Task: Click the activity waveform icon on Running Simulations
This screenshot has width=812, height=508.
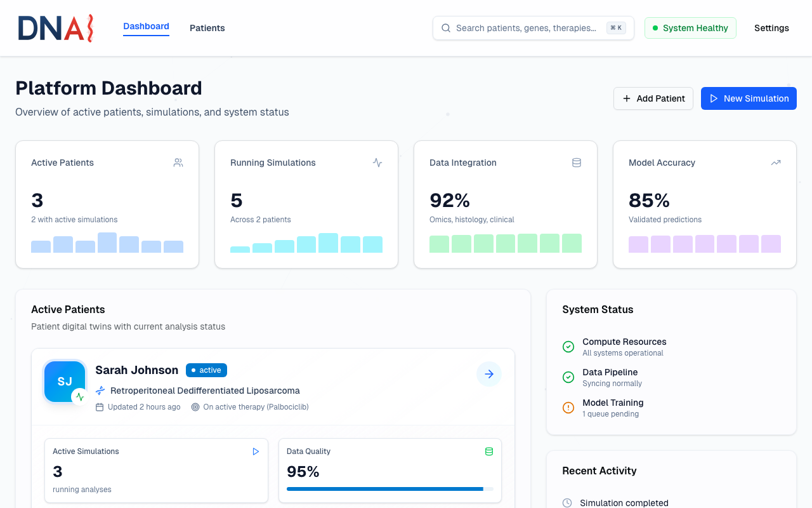Action: (377, 162)
